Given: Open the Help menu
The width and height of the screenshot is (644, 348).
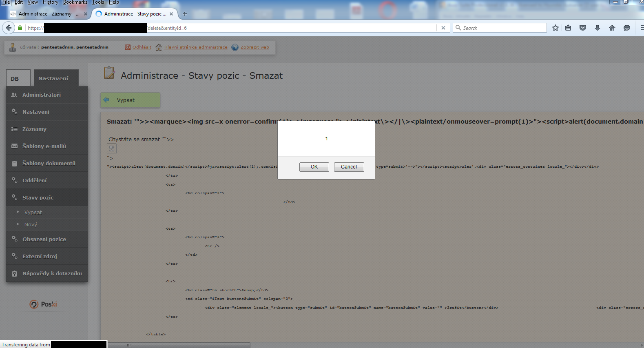Looking at the screenshot, I should 114,2.
